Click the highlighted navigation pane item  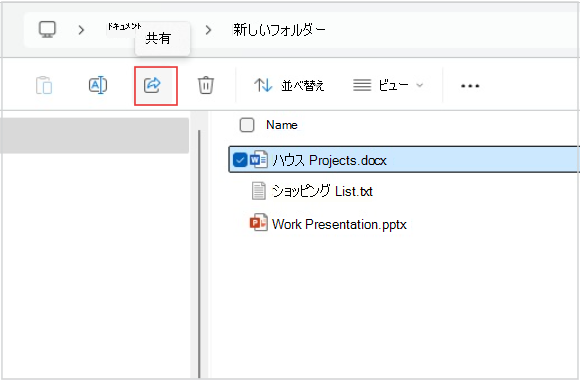coord(95,135)
